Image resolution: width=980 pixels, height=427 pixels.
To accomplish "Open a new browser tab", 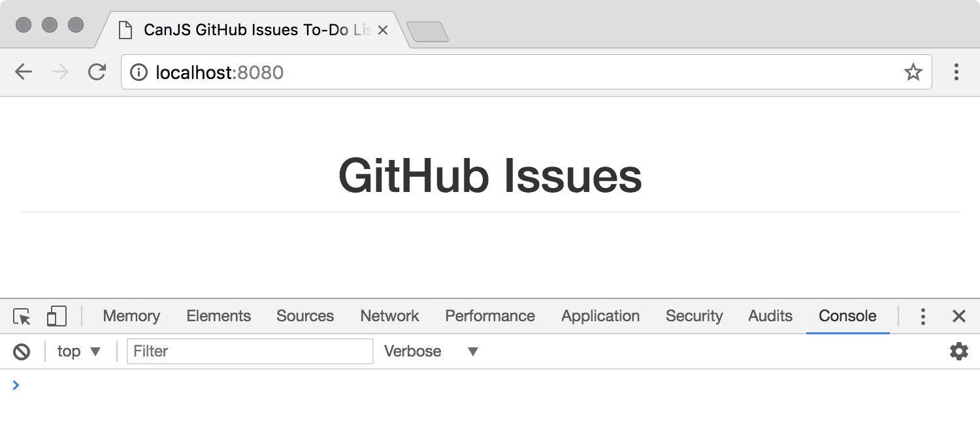I will point(427,32).
